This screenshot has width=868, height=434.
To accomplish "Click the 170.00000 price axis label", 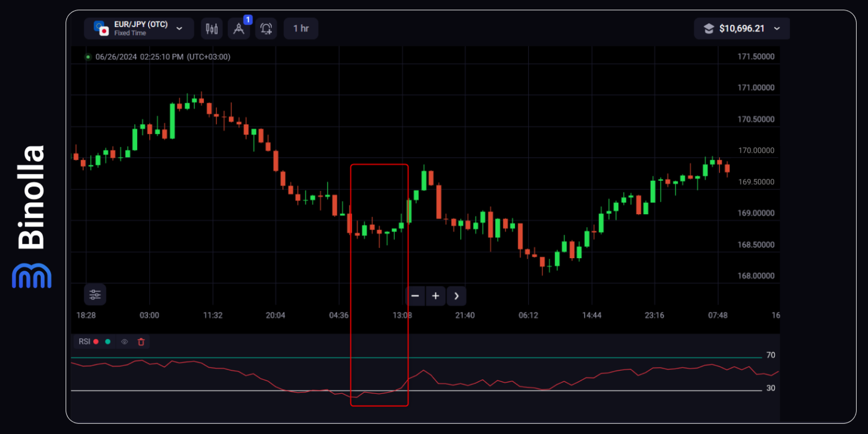I will click(x=756, y=151).
